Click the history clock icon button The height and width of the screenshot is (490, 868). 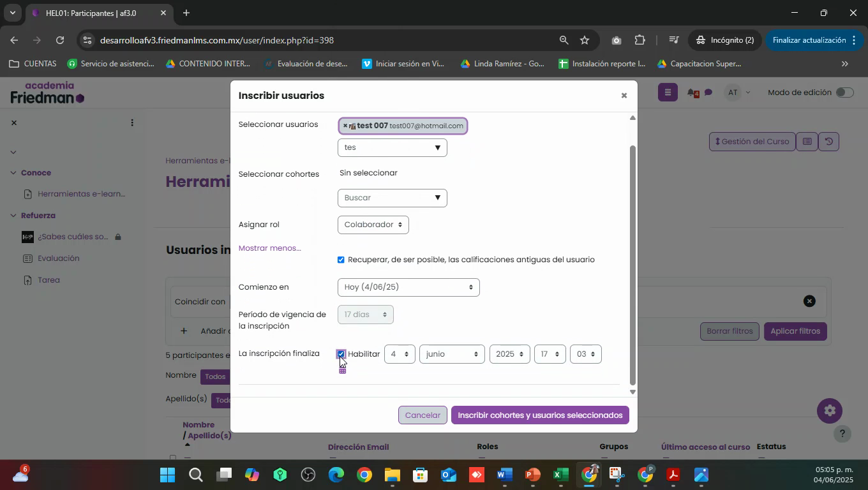828,142
